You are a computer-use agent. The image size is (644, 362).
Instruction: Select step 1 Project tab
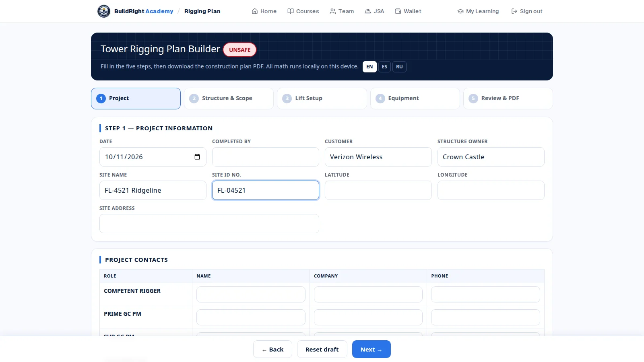click(x=136, y=99)
